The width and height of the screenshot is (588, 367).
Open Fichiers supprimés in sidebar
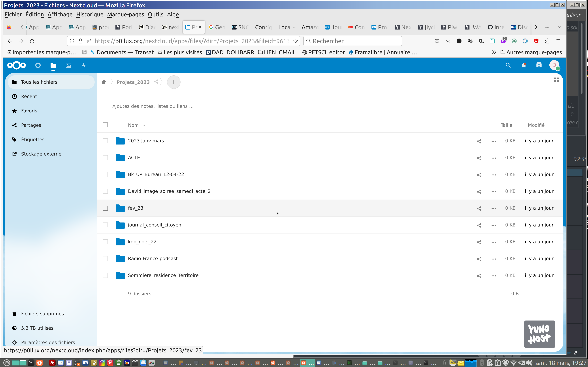[42, 314]
